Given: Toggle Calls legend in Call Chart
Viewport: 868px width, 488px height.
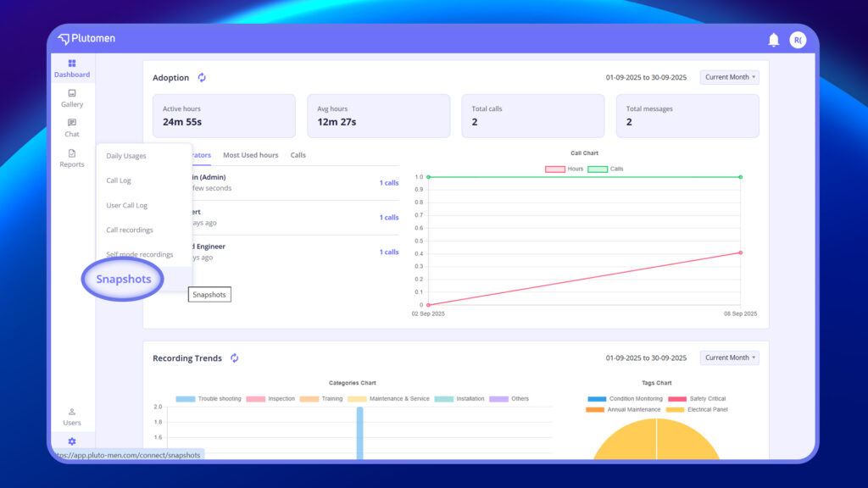Looking at the screenshot, I should click(605, 169).
